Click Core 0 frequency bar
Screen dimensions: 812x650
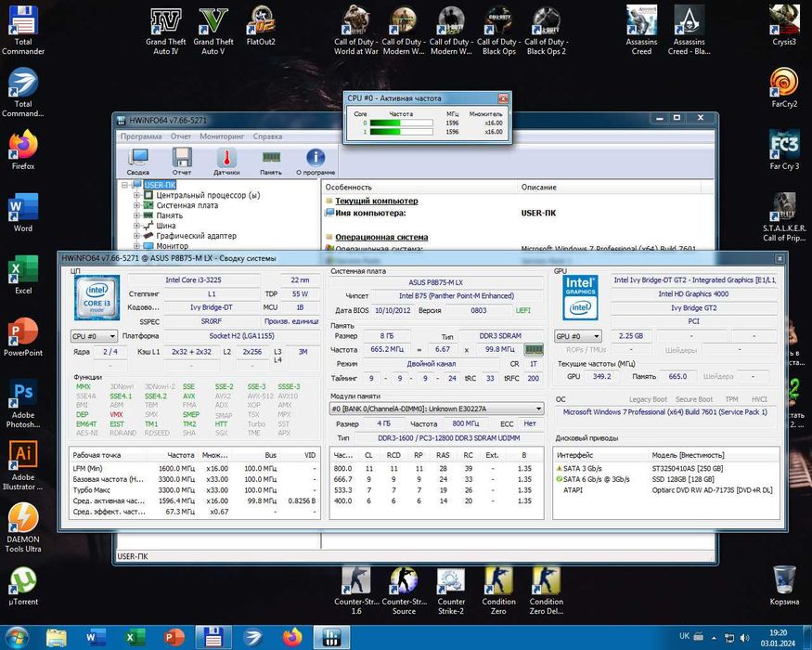[401, 123]
